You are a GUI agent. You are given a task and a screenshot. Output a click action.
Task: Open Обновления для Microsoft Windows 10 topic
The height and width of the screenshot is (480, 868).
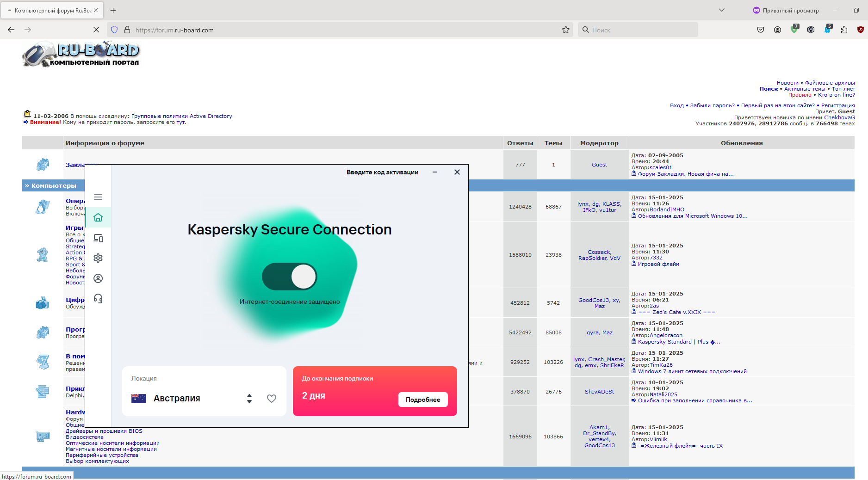point(693,216)
